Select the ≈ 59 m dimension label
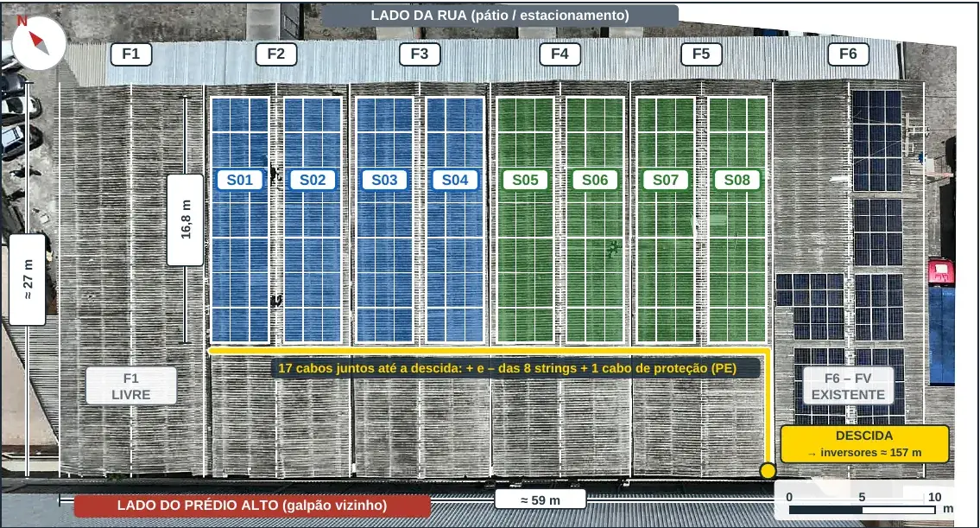The height and width of the screenshot is (528, 980). (541, 500)
